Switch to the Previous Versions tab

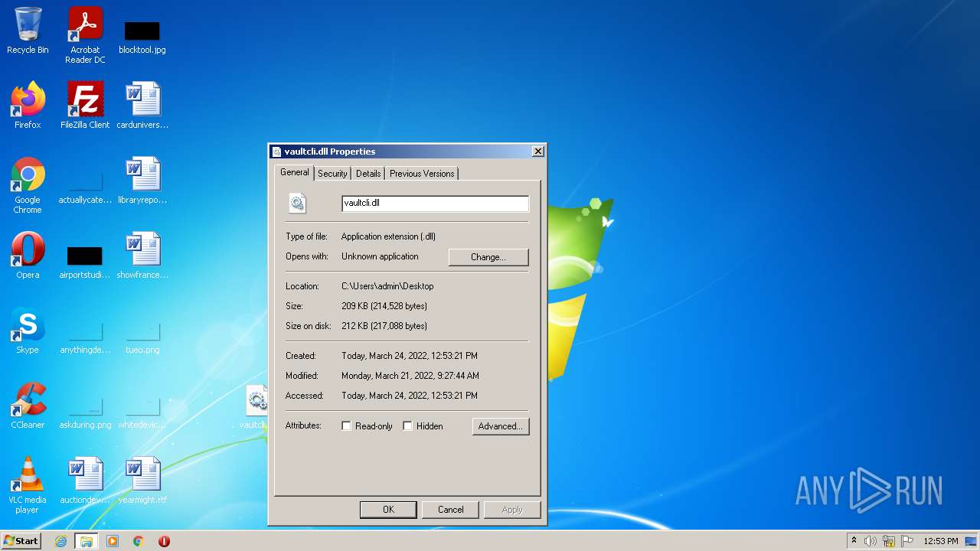point(422,174)
